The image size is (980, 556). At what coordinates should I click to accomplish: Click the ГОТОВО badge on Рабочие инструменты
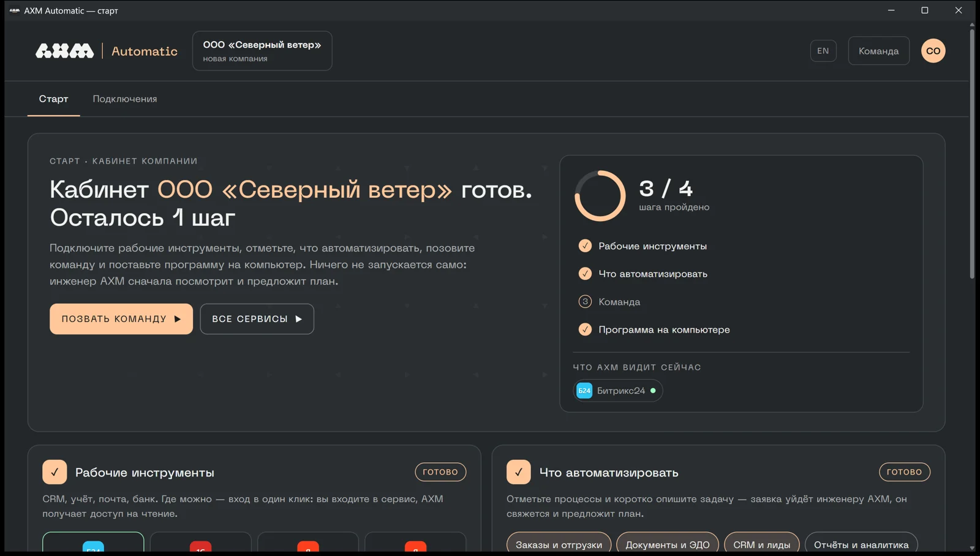click(x=440, y=472)
